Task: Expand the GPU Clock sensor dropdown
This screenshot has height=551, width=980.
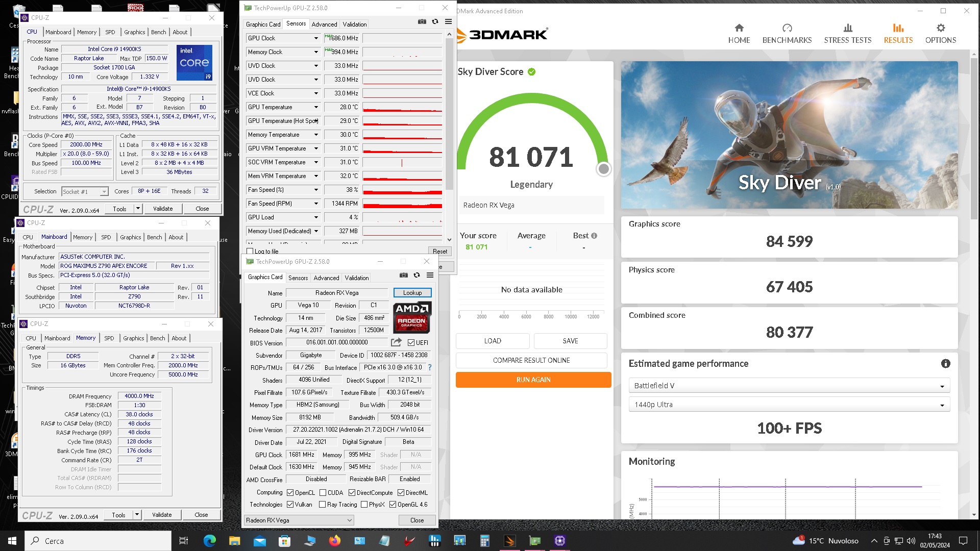Action: pos(316,38)
